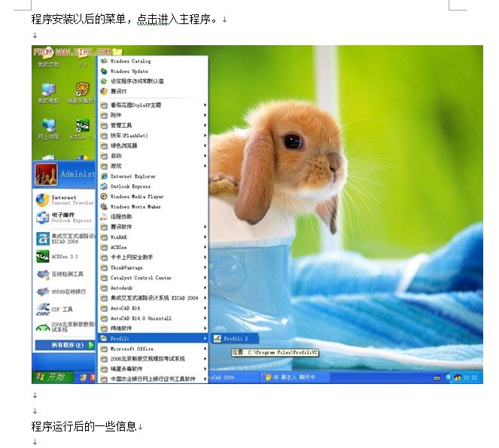
Task: Launch CSP 工具 from the start menu
Action: pyautogui.click(x=64, y=309)
